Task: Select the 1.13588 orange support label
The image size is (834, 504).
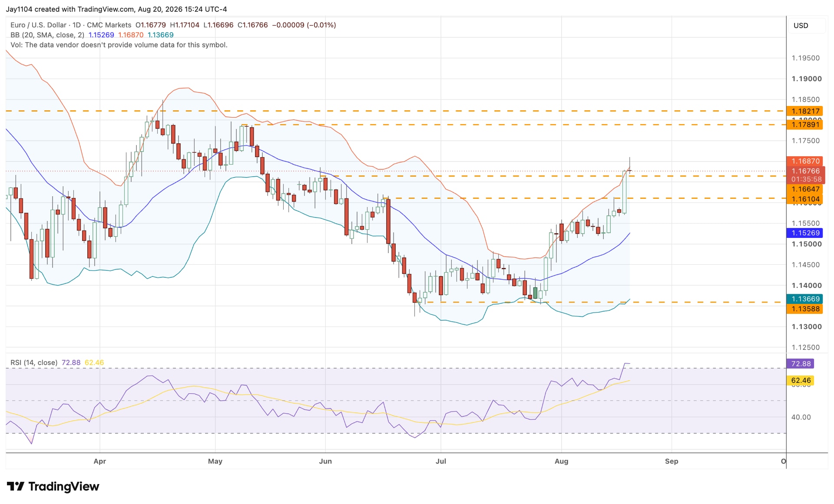Action: coord(805,309)
